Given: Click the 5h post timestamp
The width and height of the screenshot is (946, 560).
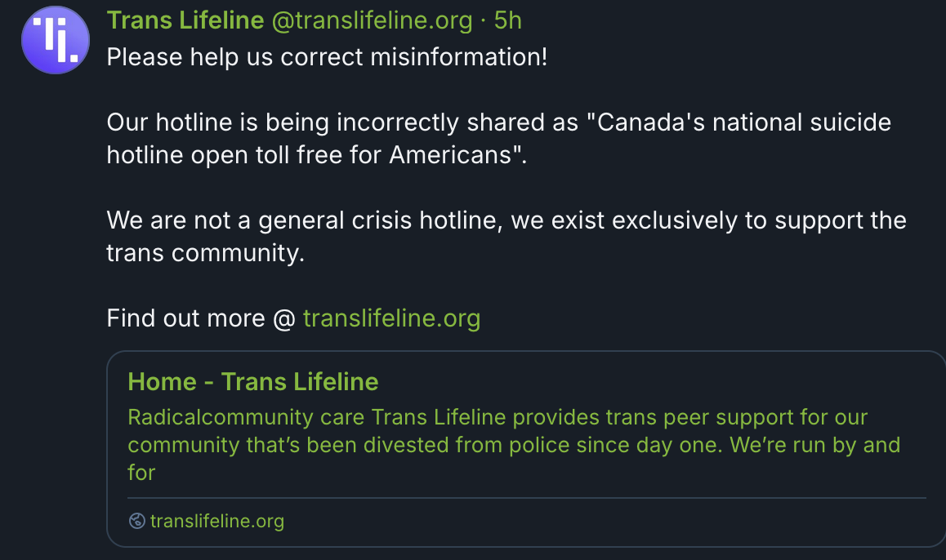Looking at the screenshot, I should [x=508, y=20].
